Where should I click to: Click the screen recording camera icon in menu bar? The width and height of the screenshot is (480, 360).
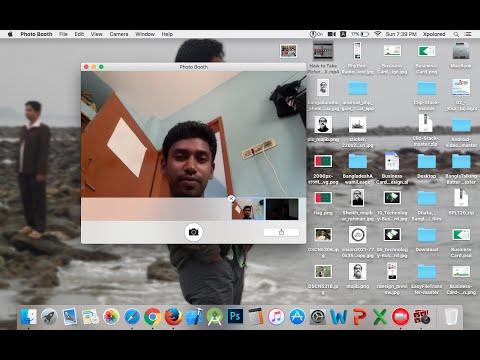coord(332,34)
